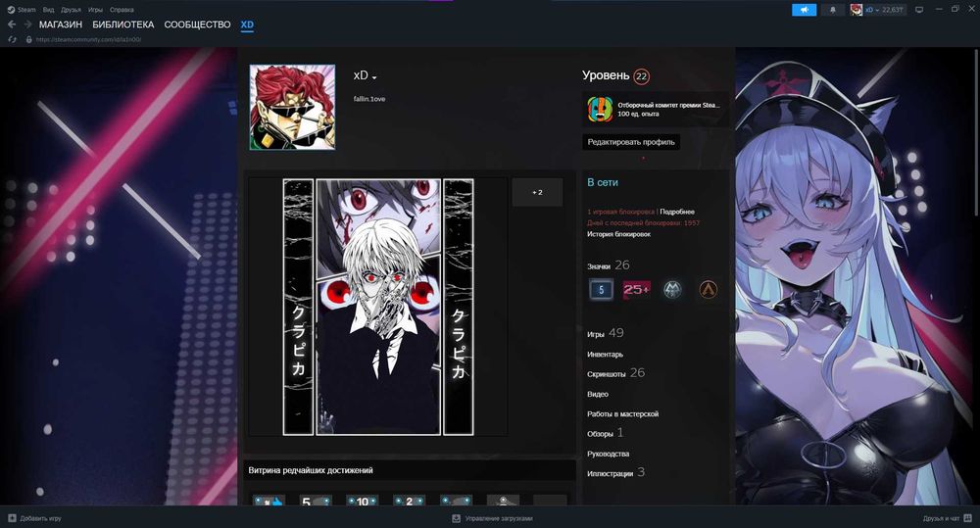Open the achievement icon showing 2
The image size is (980, 528).
410,500
